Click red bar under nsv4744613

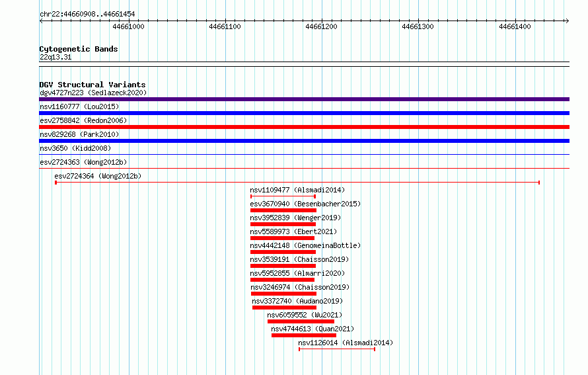point(304,335)
